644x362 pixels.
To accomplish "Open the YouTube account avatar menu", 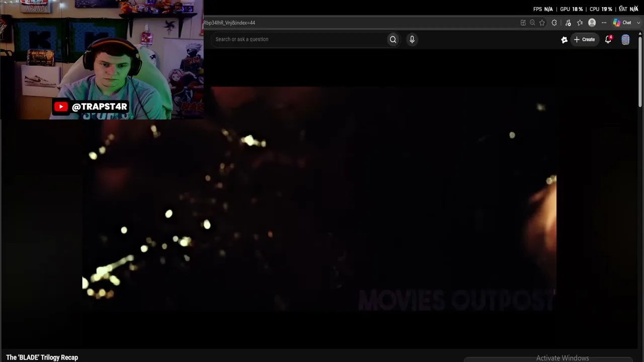I will click(625, 40).
